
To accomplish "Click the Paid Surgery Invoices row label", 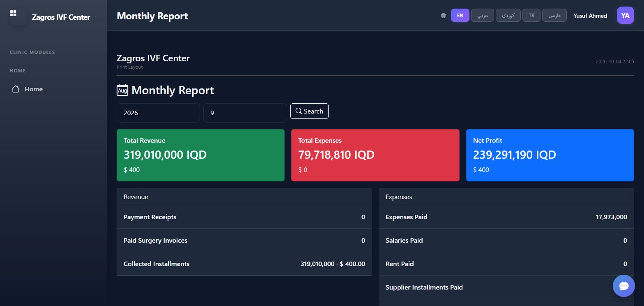I will [x=155, y=240].
